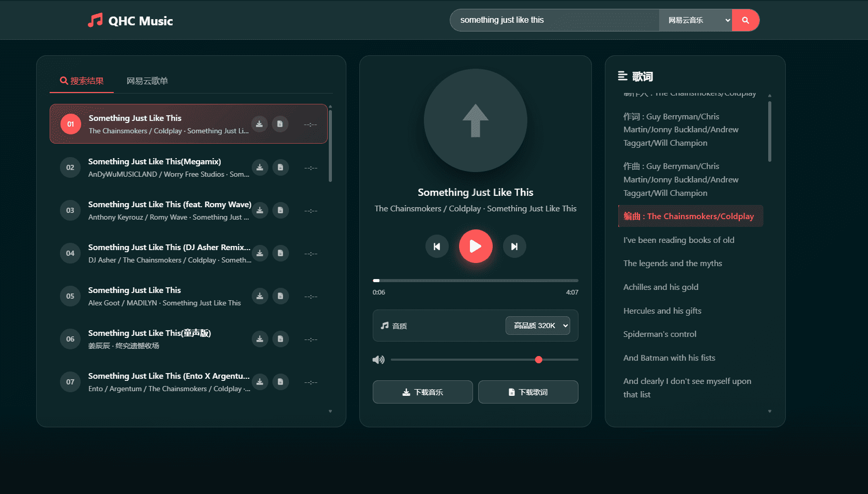Skip to the previous track
Screen dimensions: 868x494
point(437,246)
